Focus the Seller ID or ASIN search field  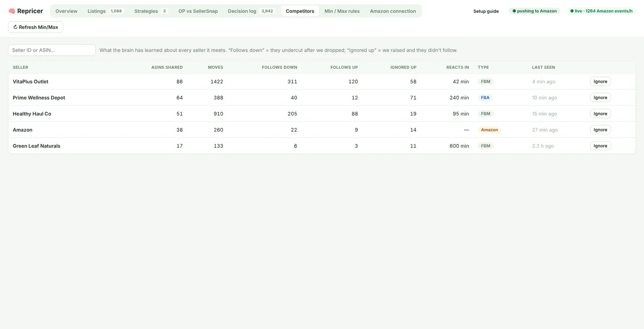click(x=52, y=50)
